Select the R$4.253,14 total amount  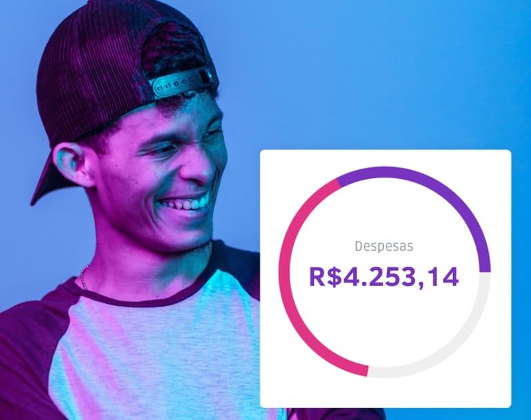(384, 277)
